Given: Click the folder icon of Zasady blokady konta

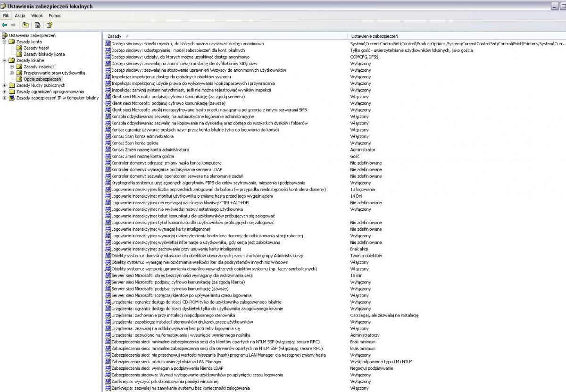Looking at the screenshot, I should (19, 54).
